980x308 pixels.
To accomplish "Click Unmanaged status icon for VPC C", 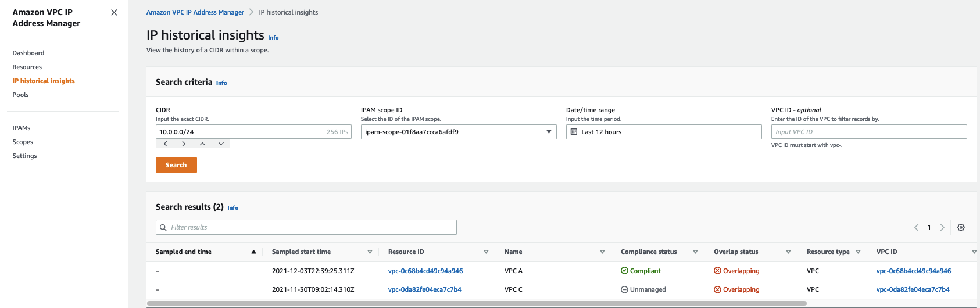I will point(624,289).
